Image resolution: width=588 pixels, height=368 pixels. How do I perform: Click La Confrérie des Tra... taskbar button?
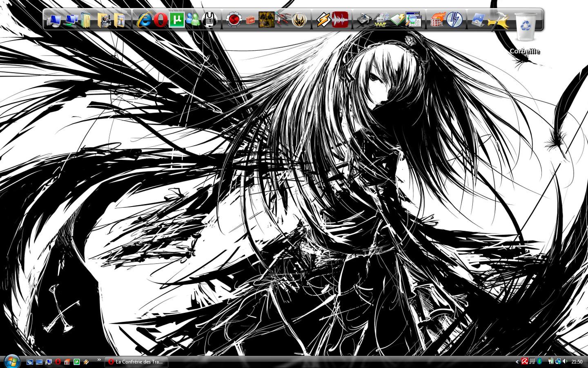coord(136,361)
